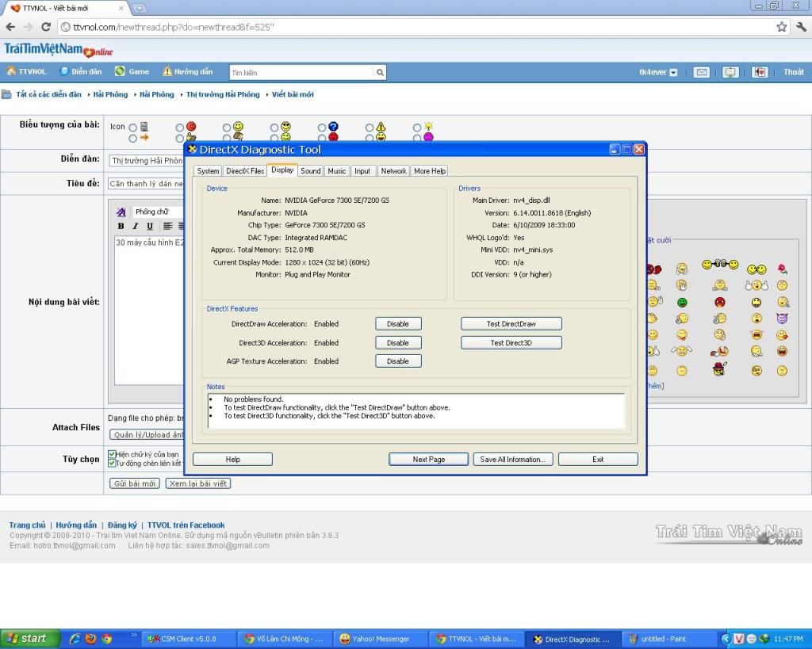Toggle italic formatting in the post editor
812x649 pixels.
[135, 226]
